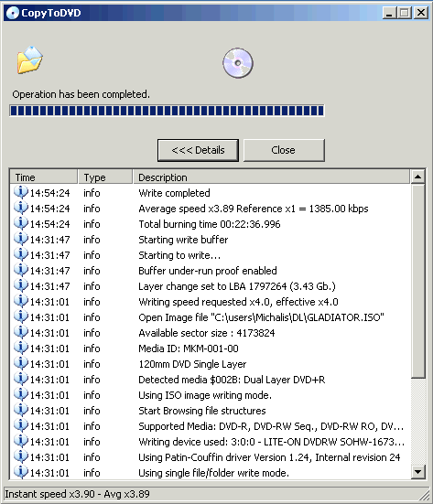Click the log list scrollbar thumb
Image resolution: width=433 pixels, height=504 pixels.
pos(417,281)
